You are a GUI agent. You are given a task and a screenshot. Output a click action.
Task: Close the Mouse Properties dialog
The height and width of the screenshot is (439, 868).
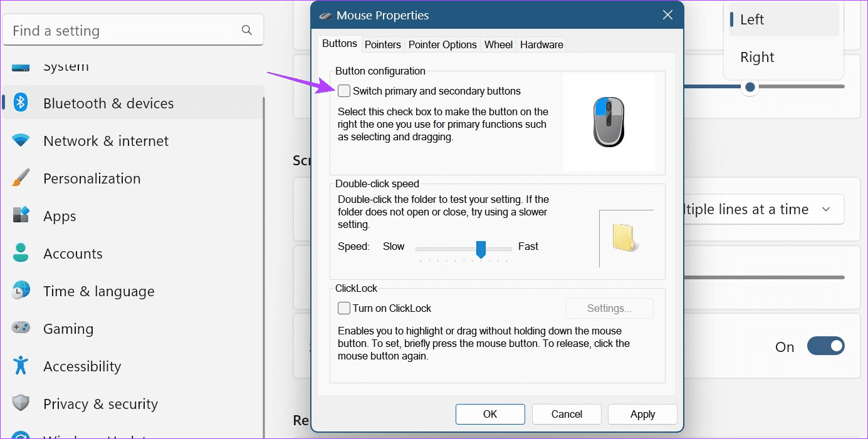(668, 15)
